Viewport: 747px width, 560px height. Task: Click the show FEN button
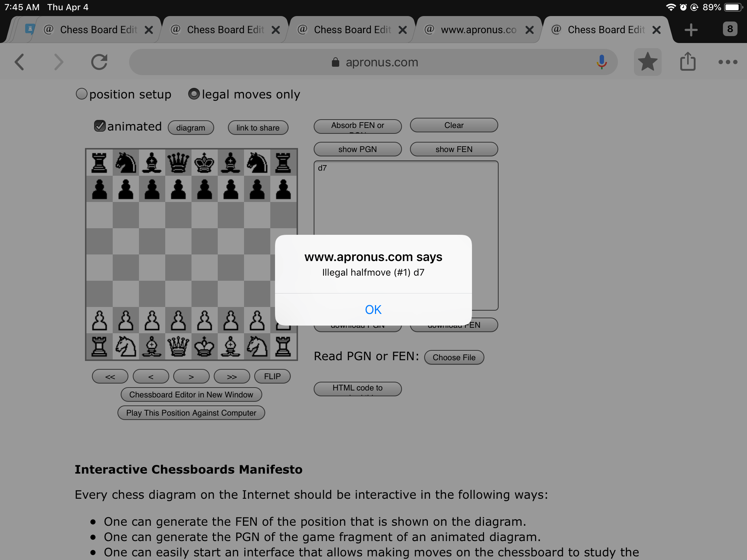pyautogui.click(x=454, y=149)
